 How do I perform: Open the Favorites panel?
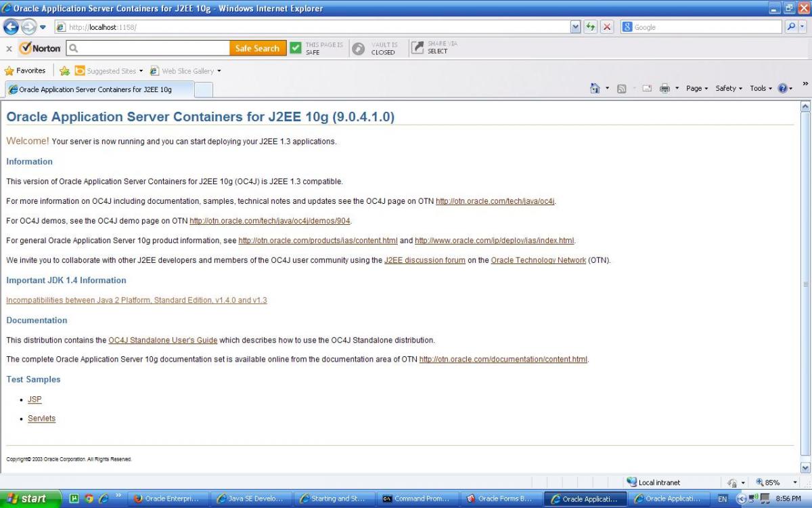pyautogui.click(x=25, y=71)
